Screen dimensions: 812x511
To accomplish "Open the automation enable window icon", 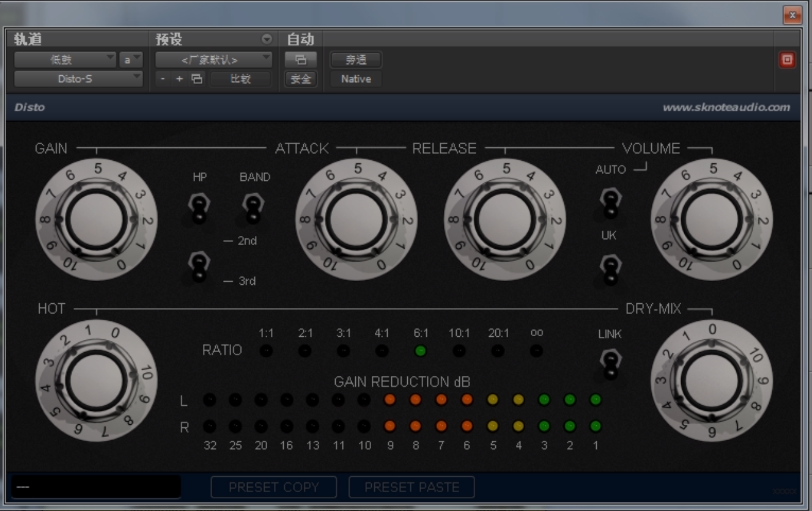I will (300, 60).
